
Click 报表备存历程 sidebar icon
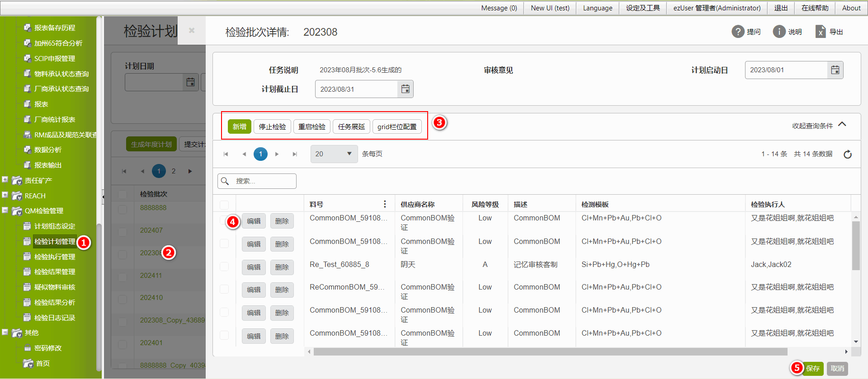[27, 28]
